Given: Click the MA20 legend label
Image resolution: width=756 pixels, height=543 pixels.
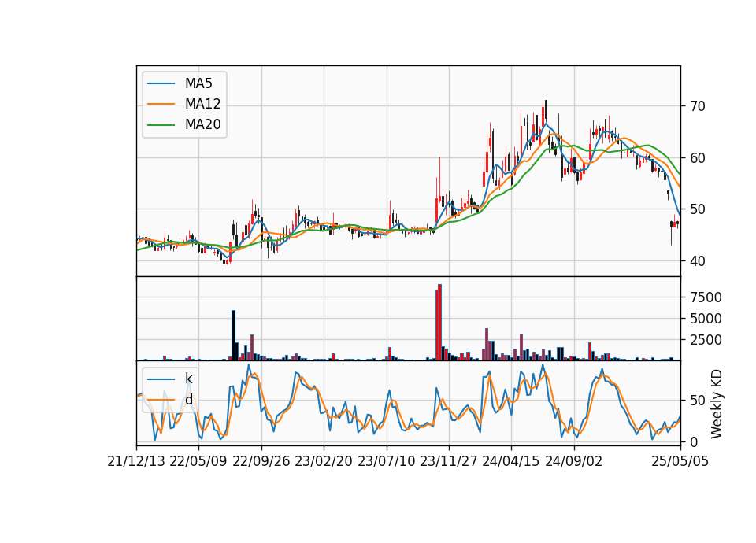Looking at the screenshot, I should pos(202,125).
